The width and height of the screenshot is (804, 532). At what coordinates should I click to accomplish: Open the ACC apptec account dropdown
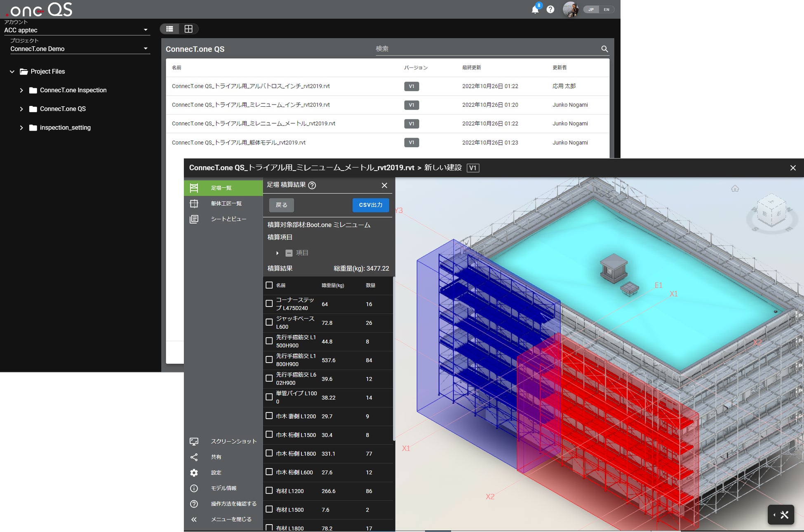point(145,30)
